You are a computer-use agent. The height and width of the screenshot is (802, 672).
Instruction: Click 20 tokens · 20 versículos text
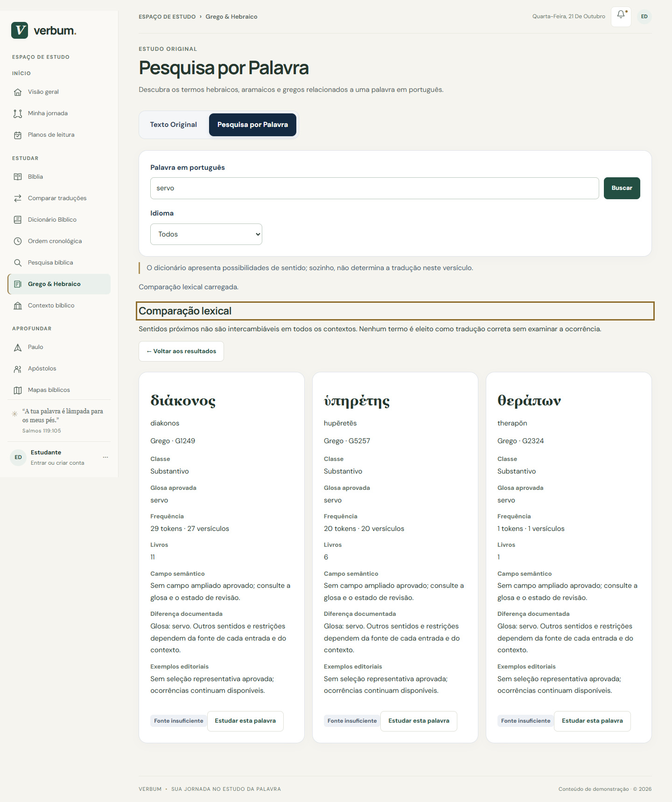coord(364,529)
